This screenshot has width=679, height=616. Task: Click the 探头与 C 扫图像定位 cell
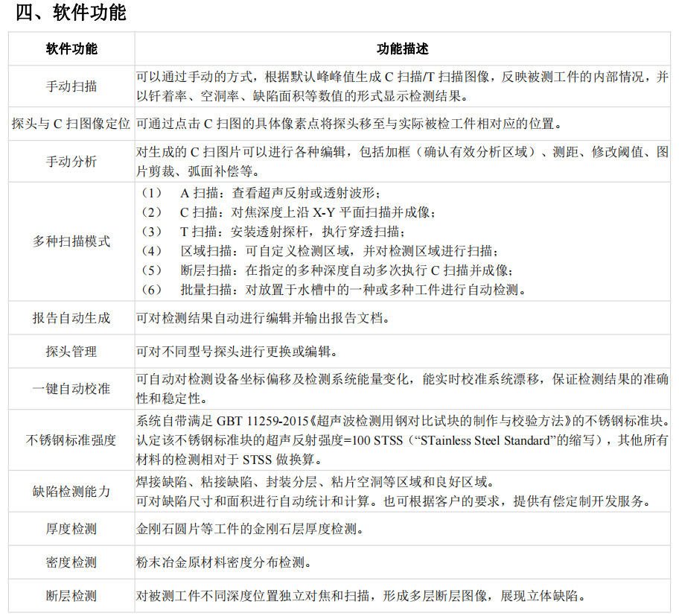(71, 124)
